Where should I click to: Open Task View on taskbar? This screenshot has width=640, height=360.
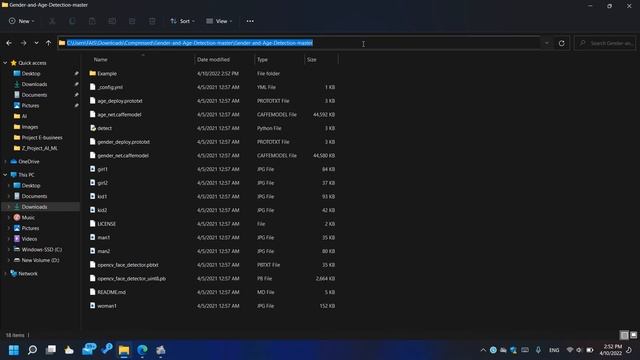[51, 350]
